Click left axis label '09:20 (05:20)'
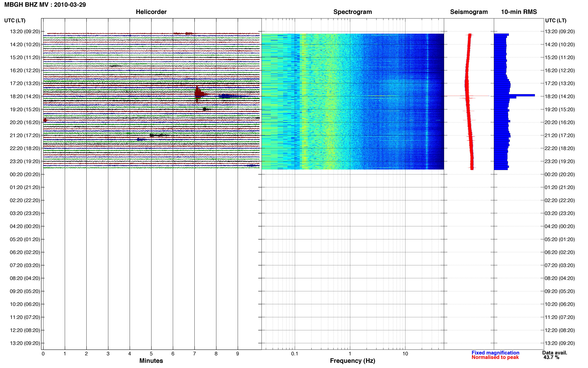588x368 pixels. point(25,291)
